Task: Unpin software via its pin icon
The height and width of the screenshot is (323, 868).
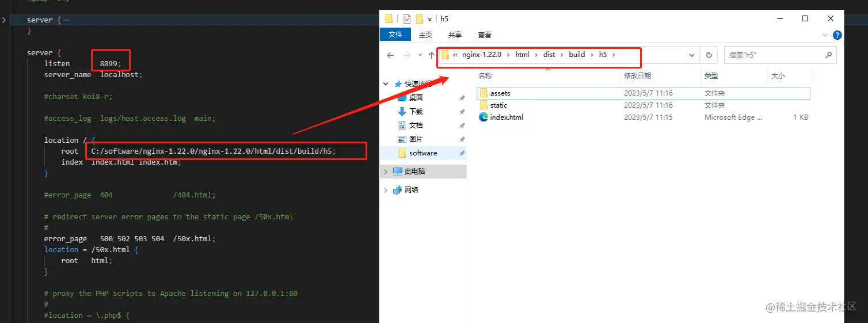Action: tap(462, 153)
